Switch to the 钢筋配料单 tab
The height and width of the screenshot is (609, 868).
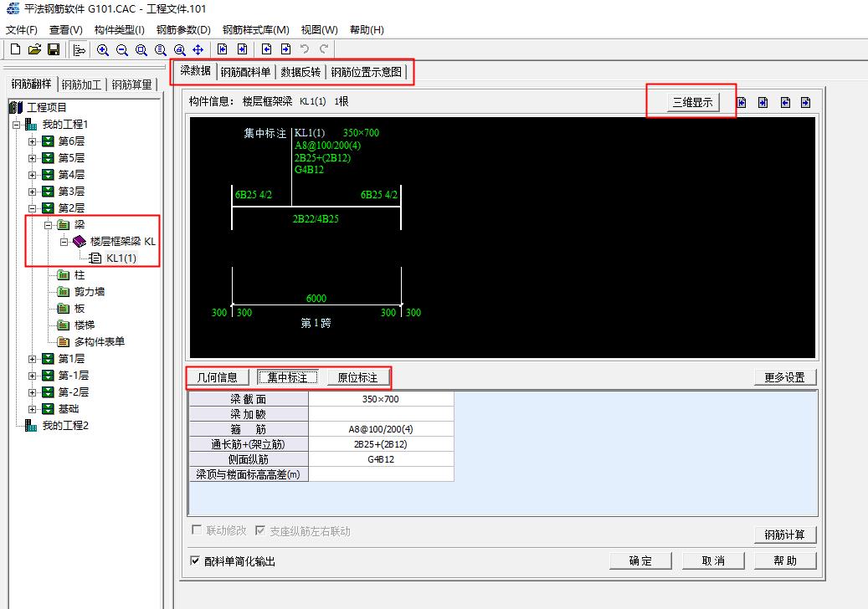pos(245,72)
